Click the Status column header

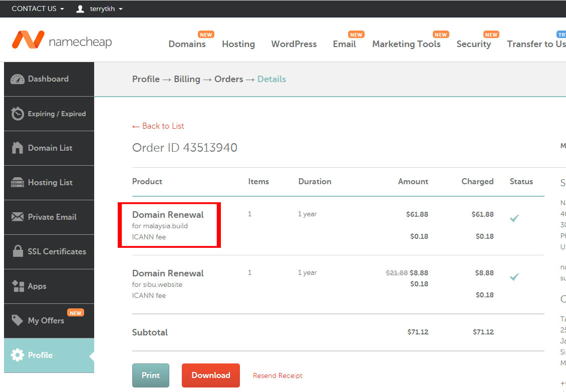coord(521,182)
